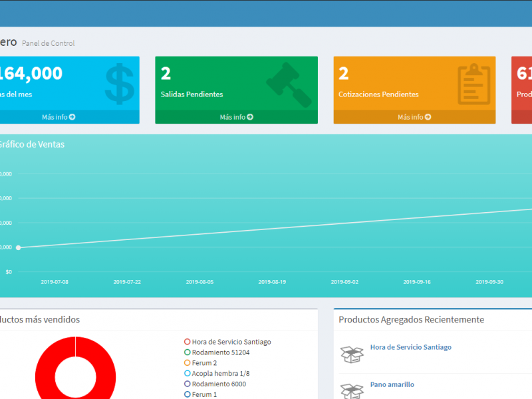Image resolution: width=532 pixels, height=399 pixels.
Task: Toggle the Rodamiento 6000 legend entry
Action: (219, 384)
